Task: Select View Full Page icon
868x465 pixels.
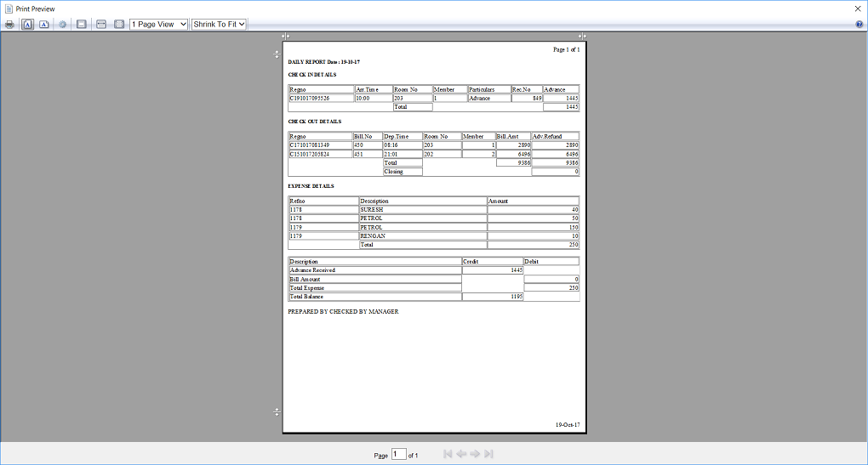Action: coord(119,25)
